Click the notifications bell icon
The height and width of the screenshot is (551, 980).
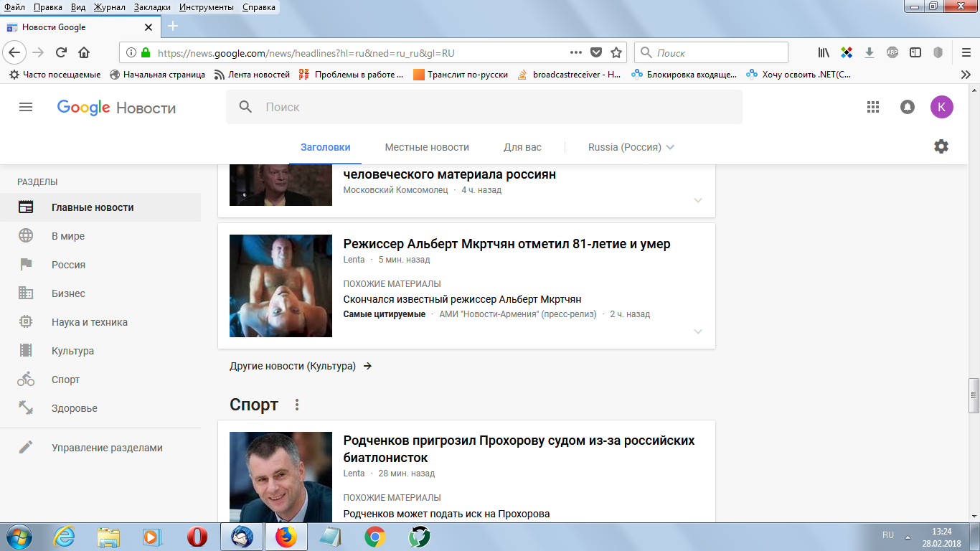[x=908, y=107]
